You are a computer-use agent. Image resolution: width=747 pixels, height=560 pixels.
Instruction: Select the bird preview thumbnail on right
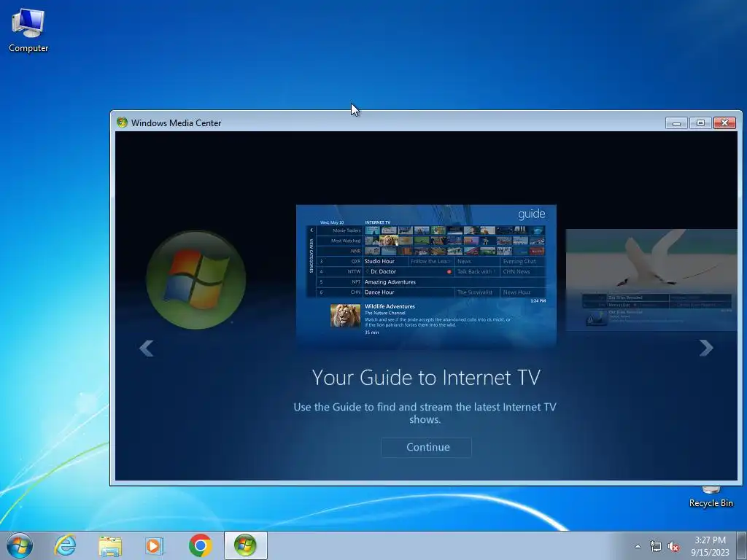pos(651,279)
